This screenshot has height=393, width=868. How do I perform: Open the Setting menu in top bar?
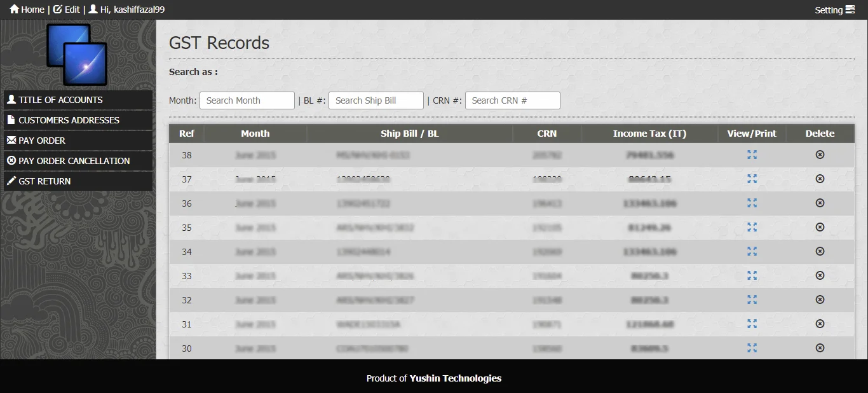tap(834, 10)
